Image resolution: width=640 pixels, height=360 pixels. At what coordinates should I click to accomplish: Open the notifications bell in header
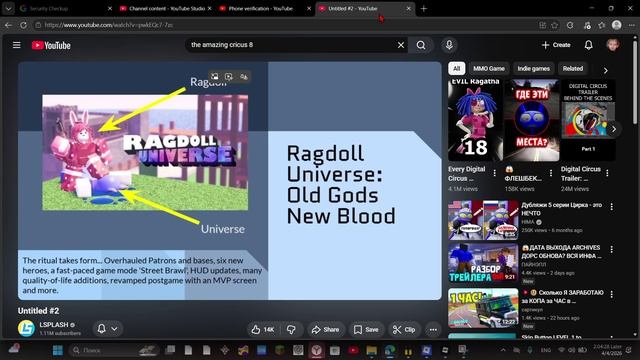(x=588, y=45)
